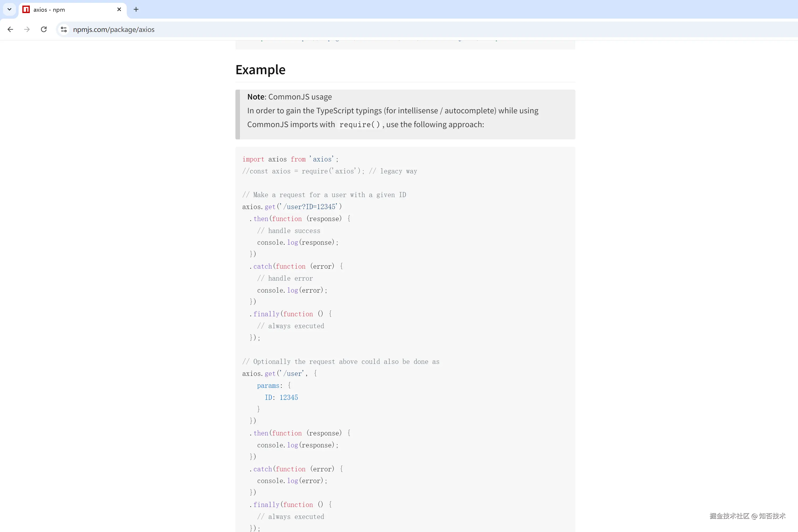Reload the npmjs axios page

coord(44,30)
